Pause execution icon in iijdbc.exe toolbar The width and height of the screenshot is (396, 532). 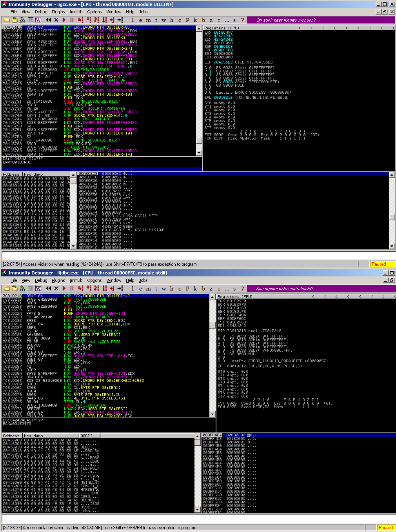click(x=72, y=289)
